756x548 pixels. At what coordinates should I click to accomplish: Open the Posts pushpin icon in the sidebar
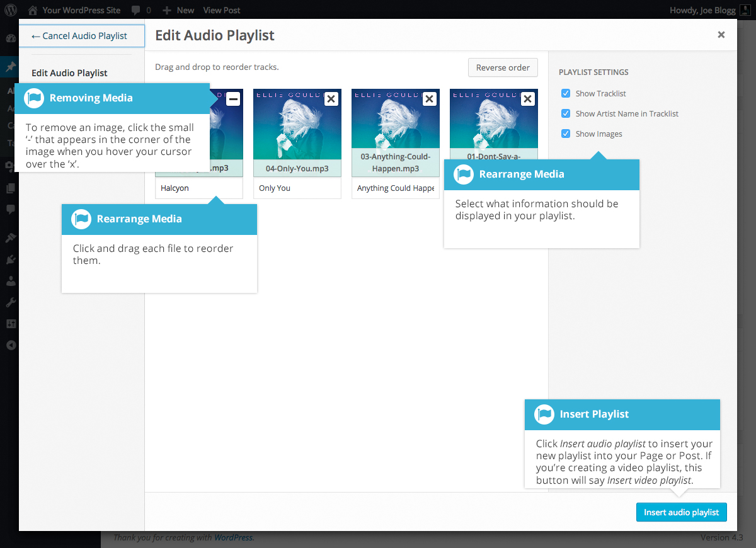click(11, 67)
